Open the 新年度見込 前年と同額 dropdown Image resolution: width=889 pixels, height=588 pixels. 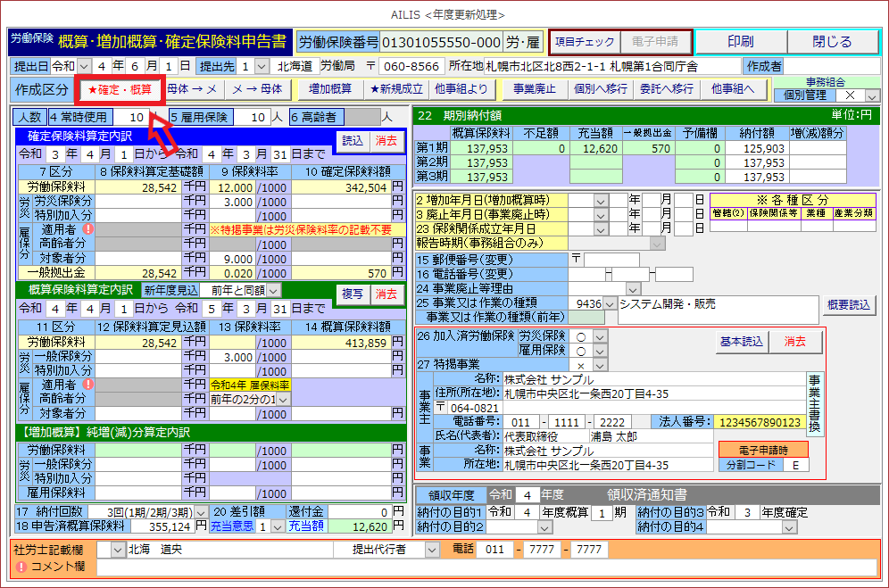coord(273,290)
